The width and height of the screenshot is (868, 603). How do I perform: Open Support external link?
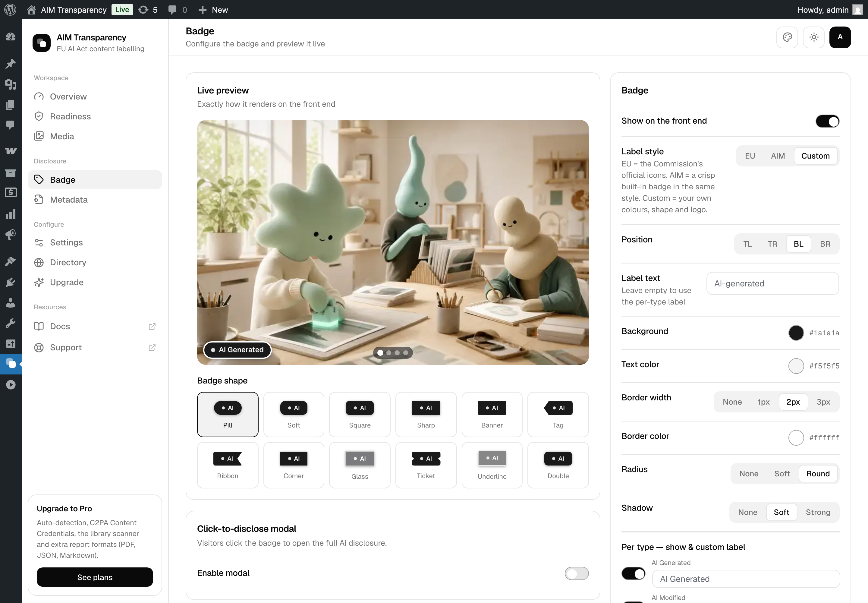(x=95, y=347)
